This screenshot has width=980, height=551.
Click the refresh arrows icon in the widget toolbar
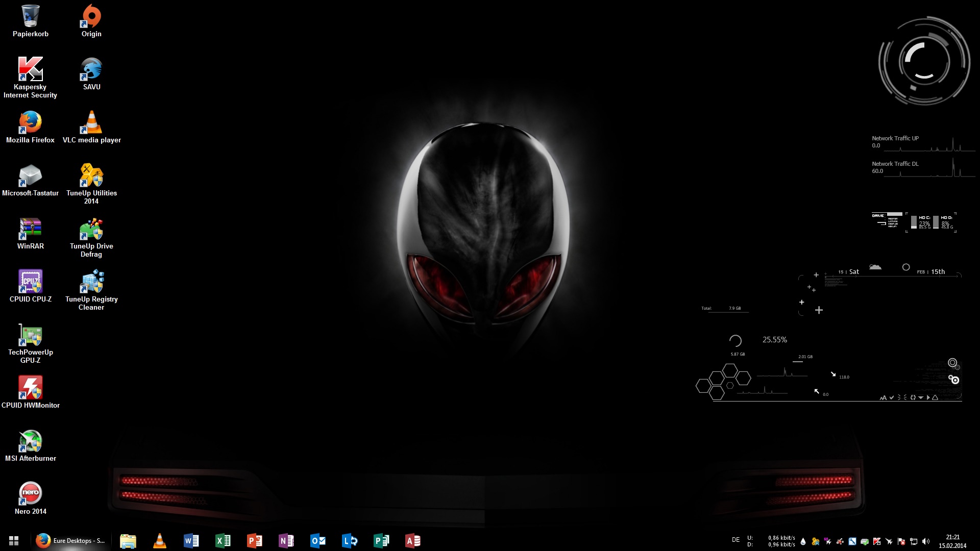[x=913, y=397]
